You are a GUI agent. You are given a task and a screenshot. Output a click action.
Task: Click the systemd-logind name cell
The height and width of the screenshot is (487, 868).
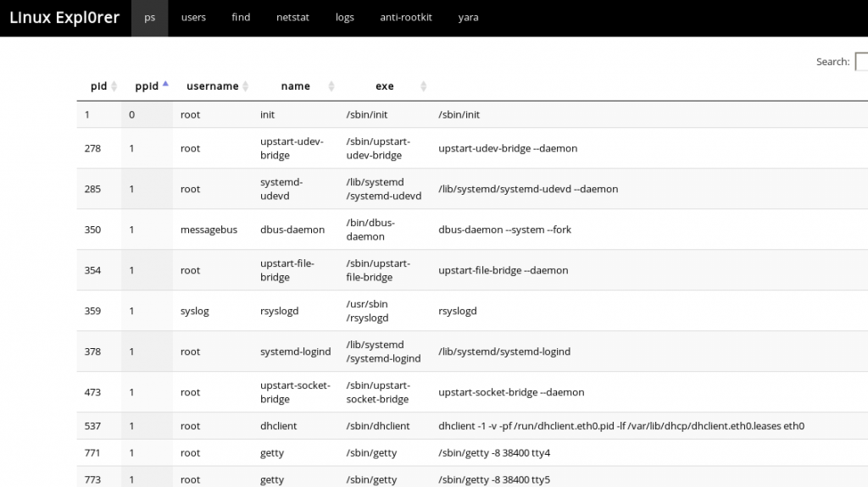[x=296, y=351]
